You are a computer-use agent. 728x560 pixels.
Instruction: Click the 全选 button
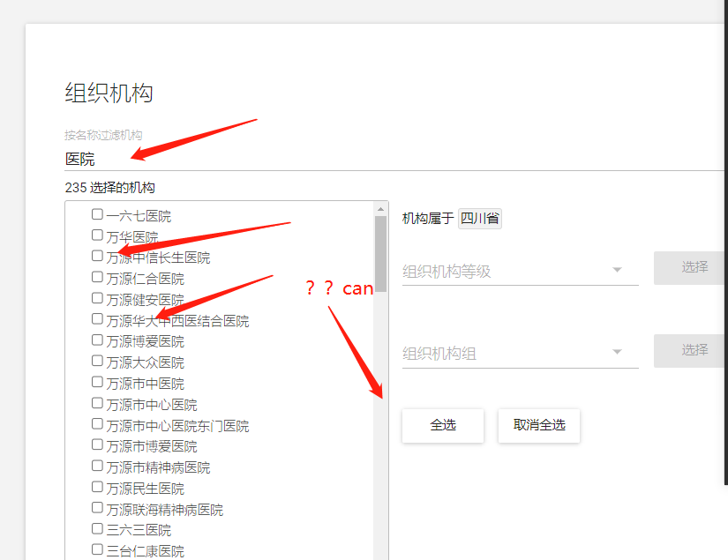[443, 425]
